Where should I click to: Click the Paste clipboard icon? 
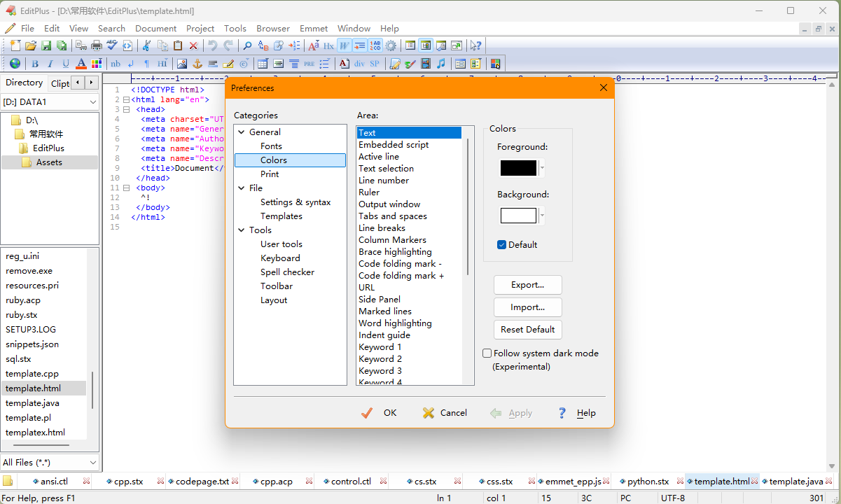pyautogui.click(x=178, y=45)
